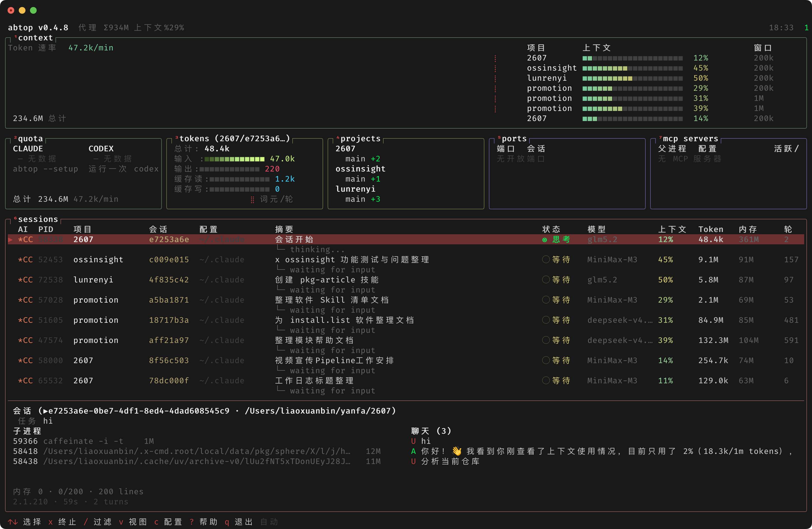Click the c 配置 config shortcut
812x529 pixels.
(x=168, y=522)
